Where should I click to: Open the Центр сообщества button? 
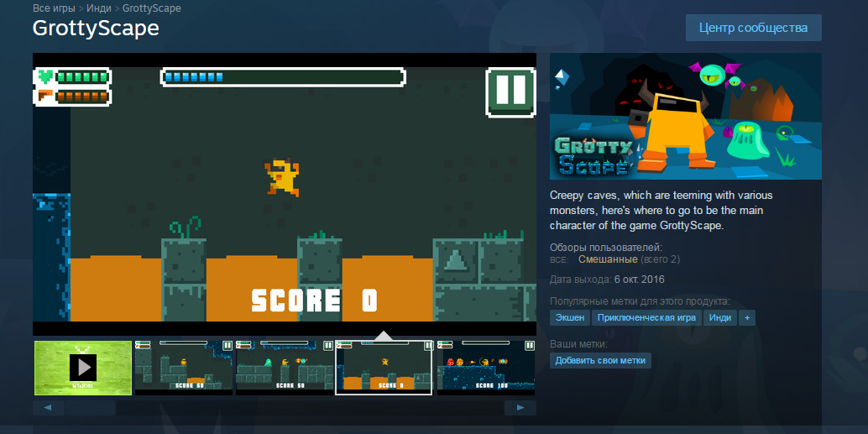(x=753, y=28)
